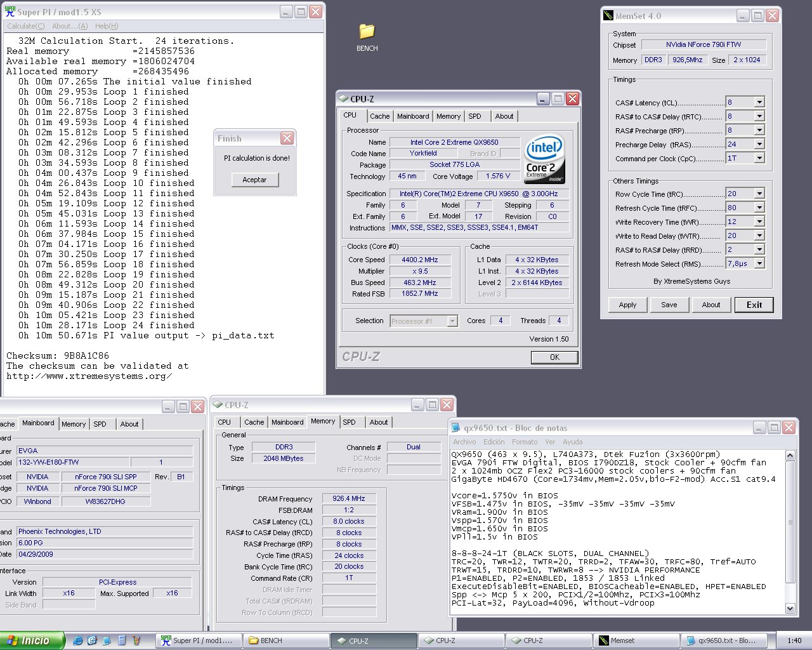
Task: Click the Core Speed value 4400.2 MHz
Action: [420, 260]
